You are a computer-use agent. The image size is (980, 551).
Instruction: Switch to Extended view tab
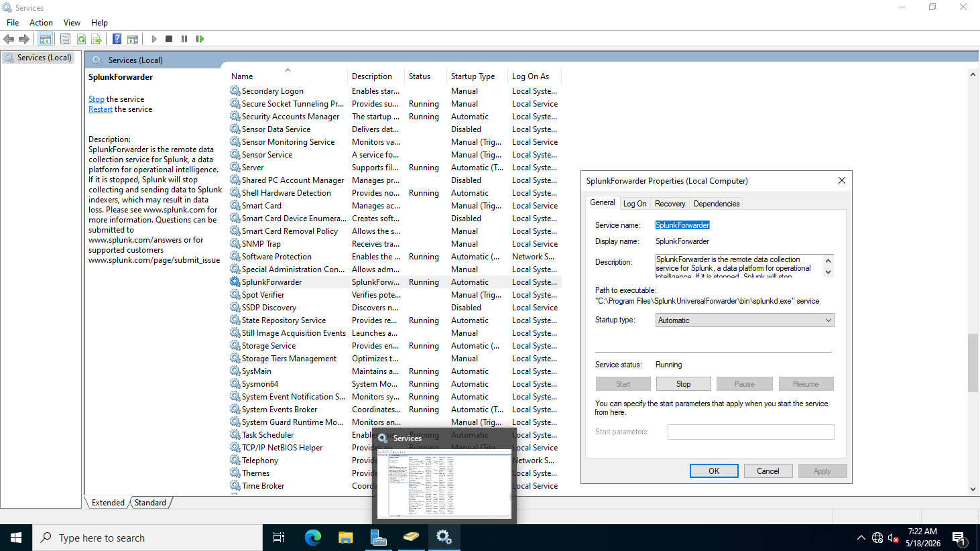[x=108, y=503]
